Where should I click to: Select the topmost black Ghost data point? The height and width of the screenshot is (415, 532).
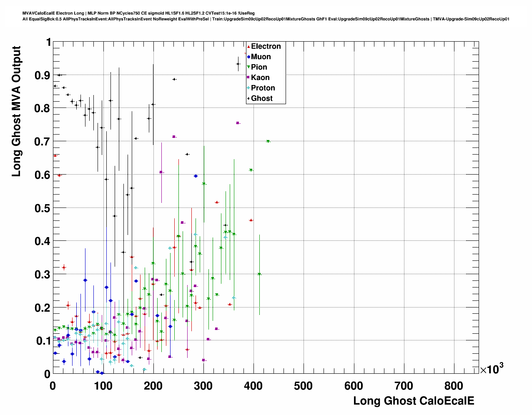pyautogui.click(x=238, y=64)
